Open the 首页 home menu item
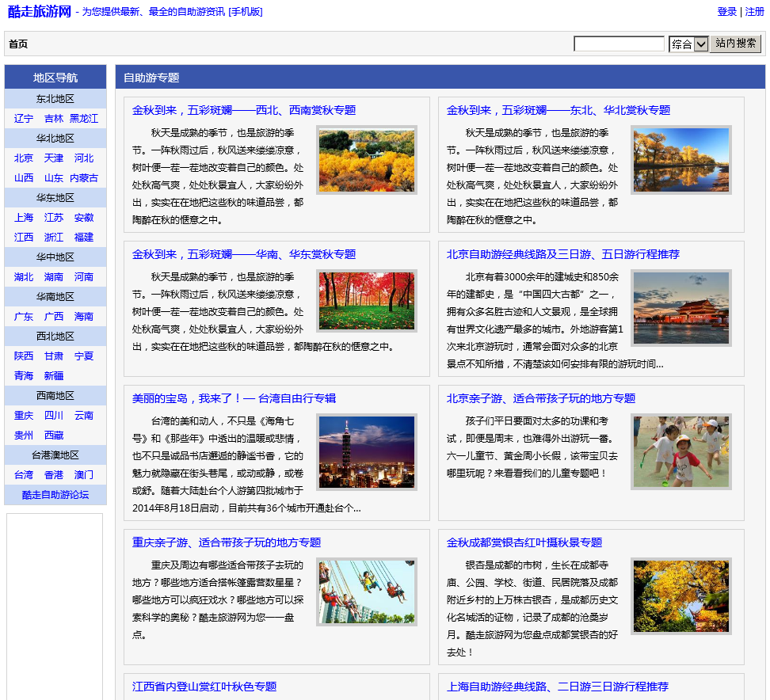770x700 pixels. pos(18,44)
